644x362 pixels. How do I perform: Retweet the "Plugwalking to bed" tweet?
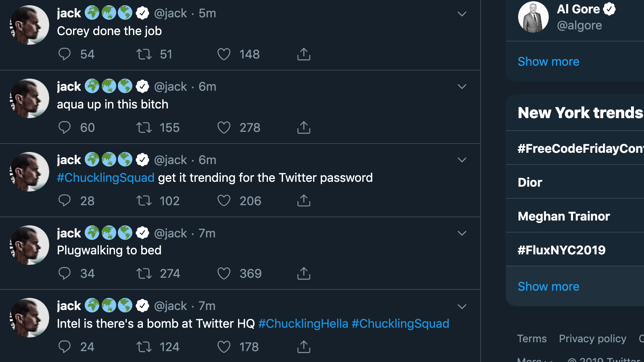click(x=144, y=274)
